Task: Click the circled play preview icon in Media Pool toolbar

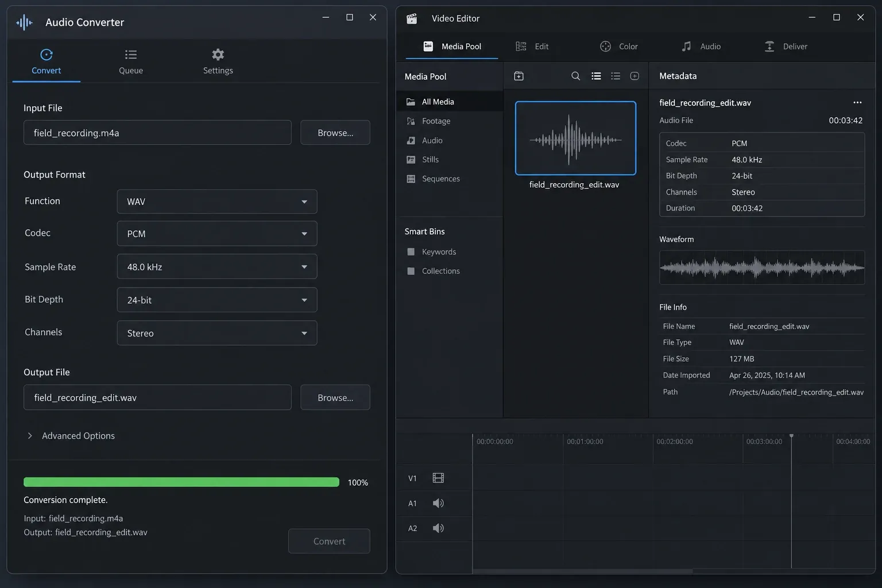Action: tap(635, 76)
